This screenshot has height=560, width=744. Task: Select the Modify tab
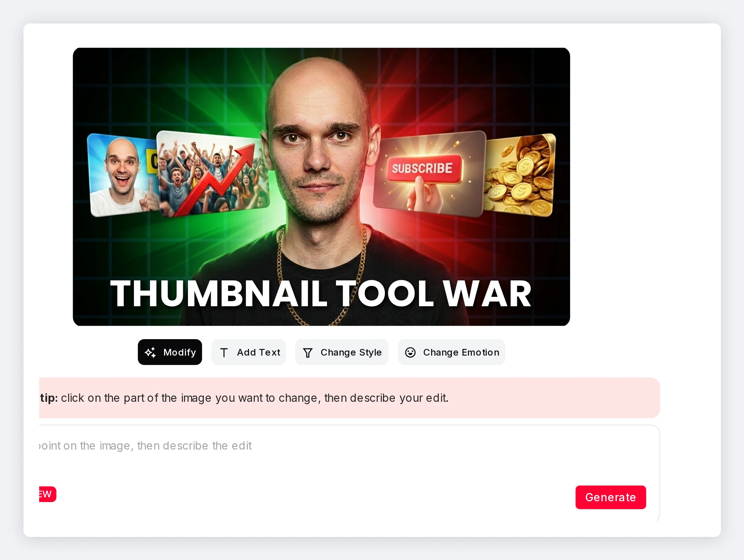click(170, 352)
